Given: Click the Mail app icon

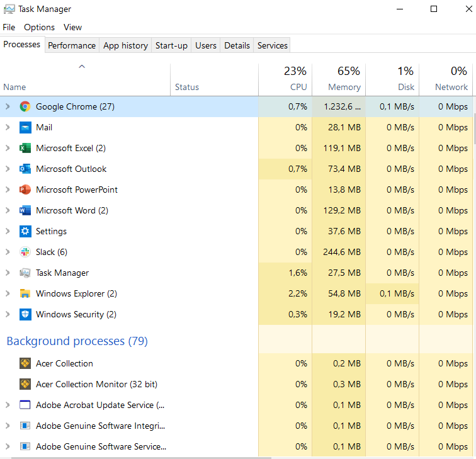Looking at the screenshot, I should [x=25, y=127].
